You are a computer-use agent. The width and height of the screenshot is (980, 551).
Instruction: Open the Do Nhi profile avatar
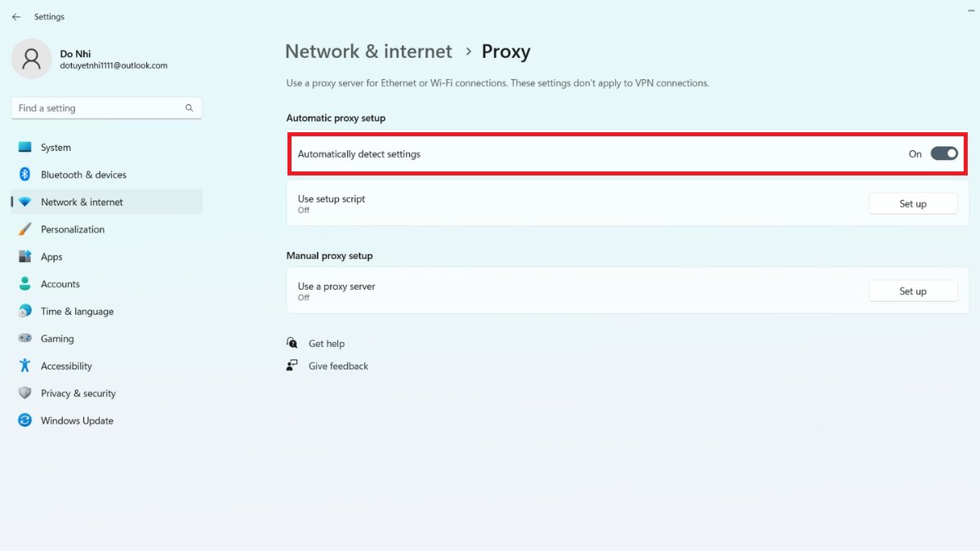coord(31,59)
